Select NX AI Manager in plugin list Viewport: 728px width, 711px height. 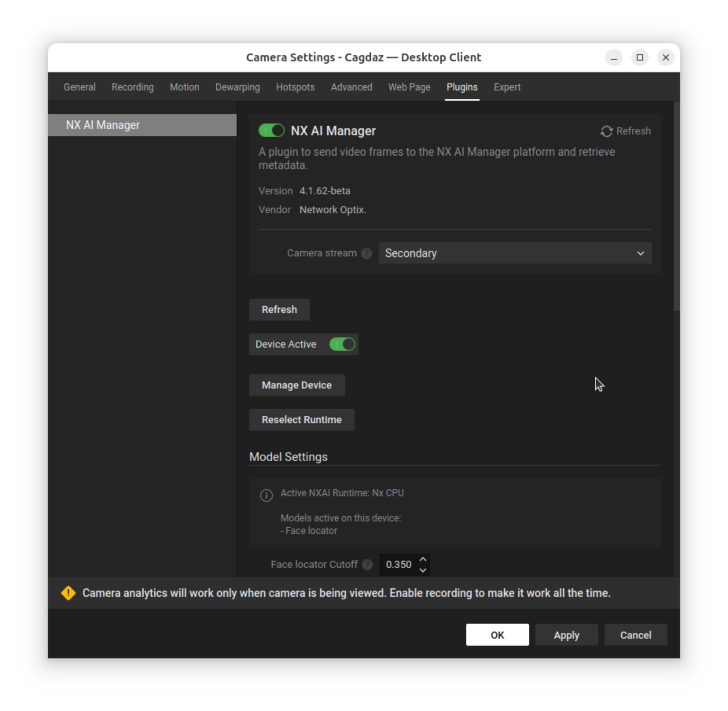pos(142,125)
